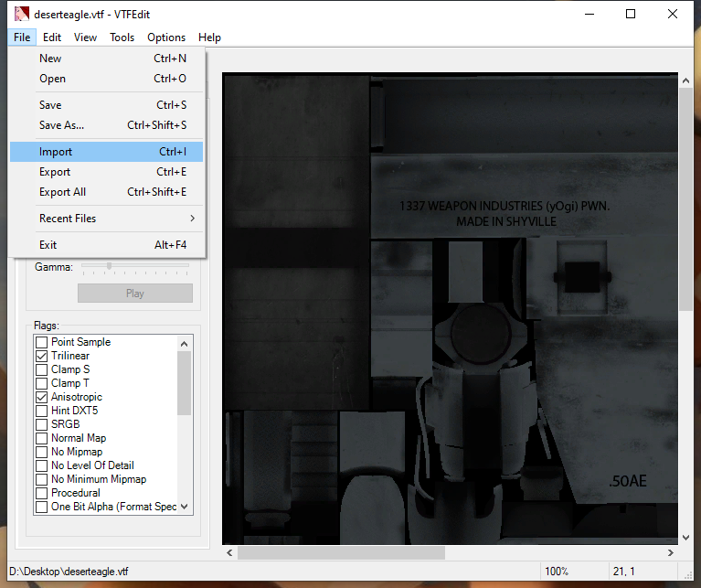
Task: Toggle the SRGB checkbox
Action: [41, 424]
